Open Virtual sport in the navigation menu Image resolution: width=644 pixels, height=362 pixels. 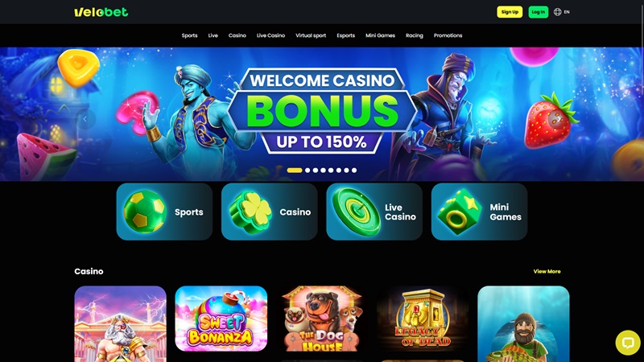tap(311, 35)
